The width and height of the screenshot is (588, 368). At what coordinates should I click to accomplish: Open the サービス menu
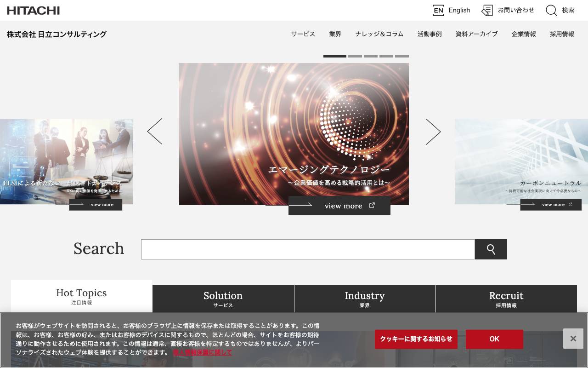coord(303,34)
